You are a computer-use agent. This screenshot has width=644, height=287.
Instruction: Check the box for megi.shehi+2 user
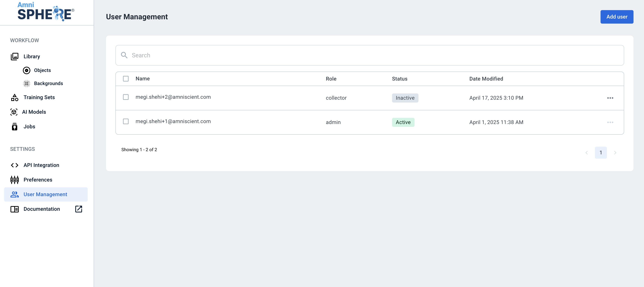pos(126,97)
